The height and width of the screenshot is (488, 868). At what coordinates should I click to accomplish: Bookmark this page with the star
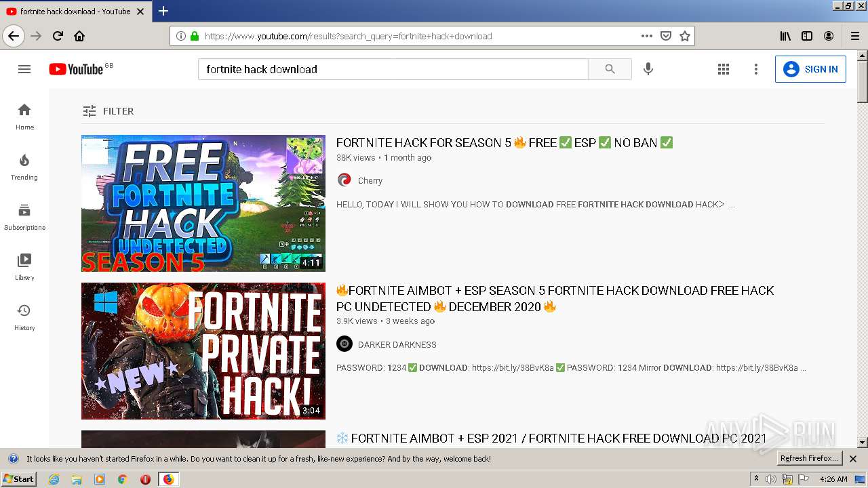[x=685, y=36]
